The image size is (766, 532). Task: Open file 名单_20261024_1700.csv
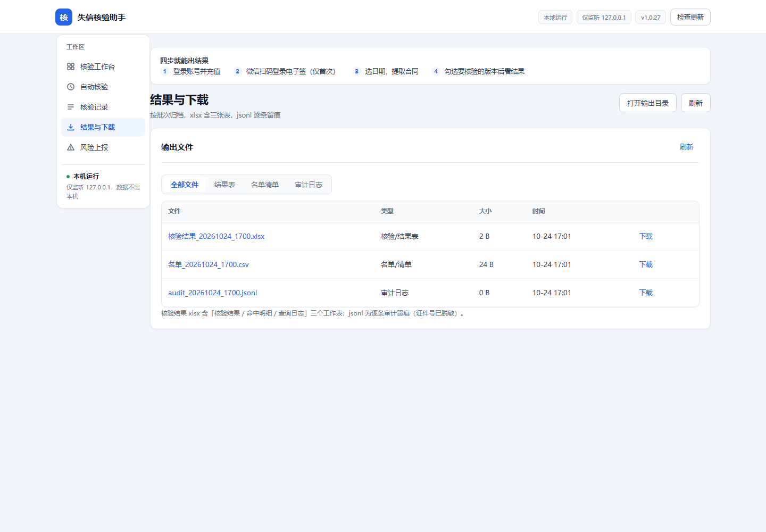pos(209,264)
